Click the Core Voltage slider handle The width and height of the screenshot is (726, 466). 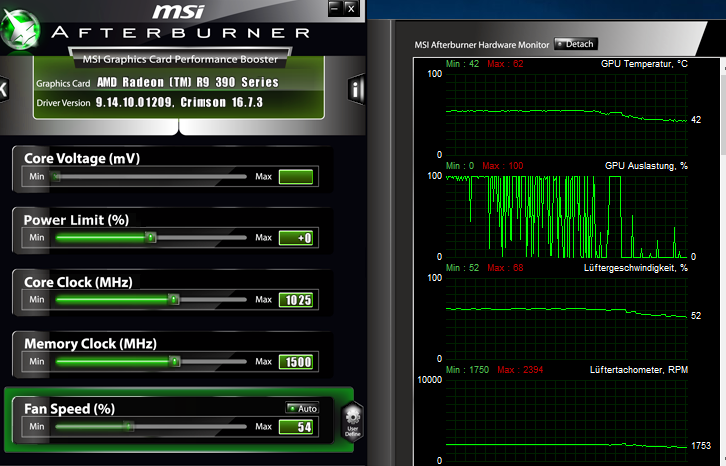tap(56, 176)
